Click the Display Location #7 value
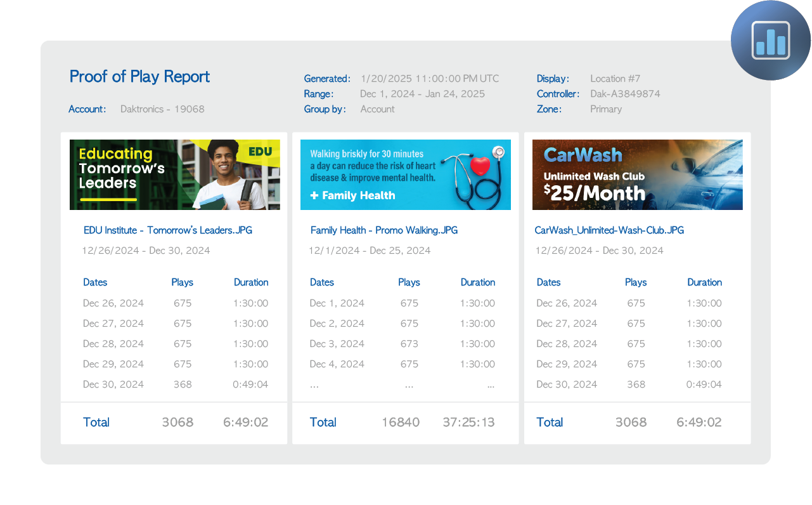 [x=615, y=79]
